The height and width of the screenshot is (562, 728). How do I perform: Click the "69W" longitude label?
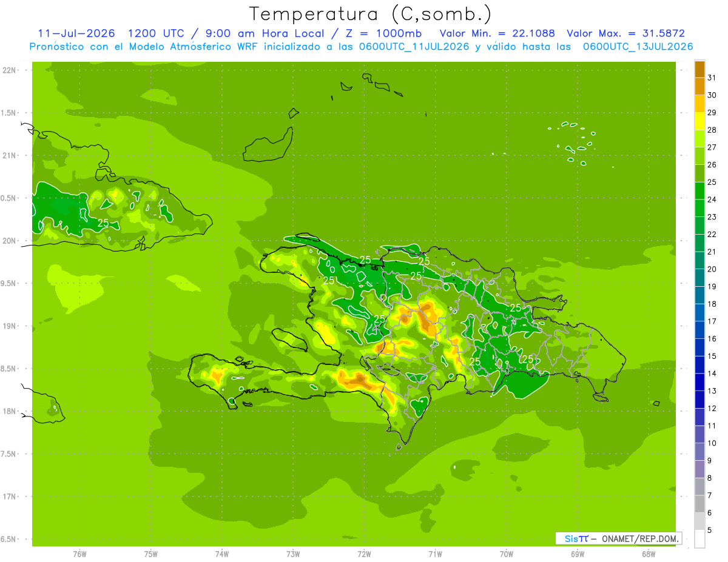tap(577, 554)
